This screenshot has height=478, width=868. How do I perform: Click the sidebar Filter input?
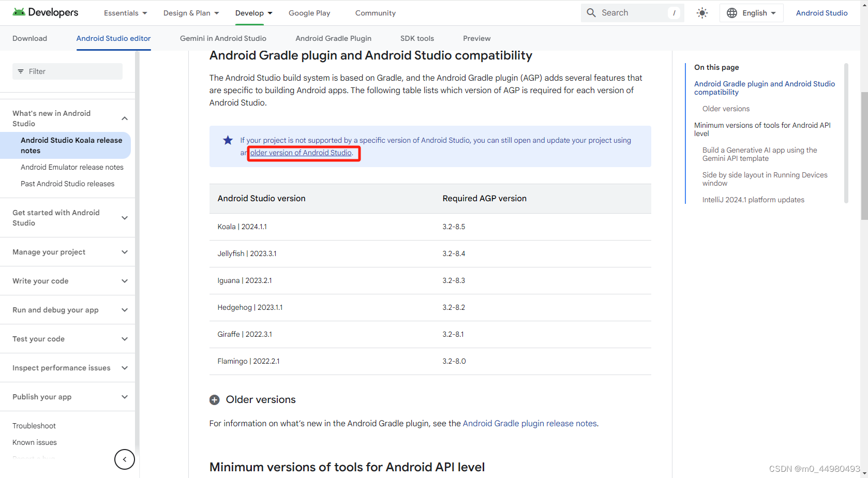[x=67, y=71]
